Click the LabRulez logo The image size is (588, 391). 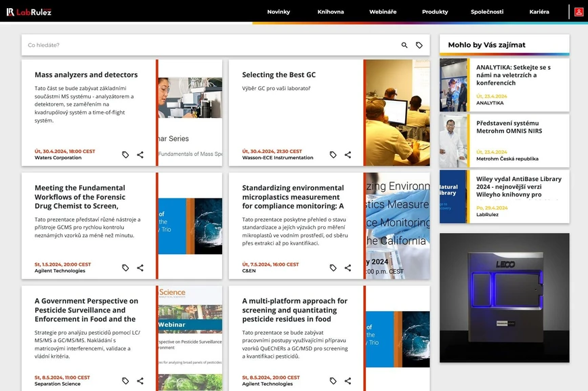click(30, 11)
